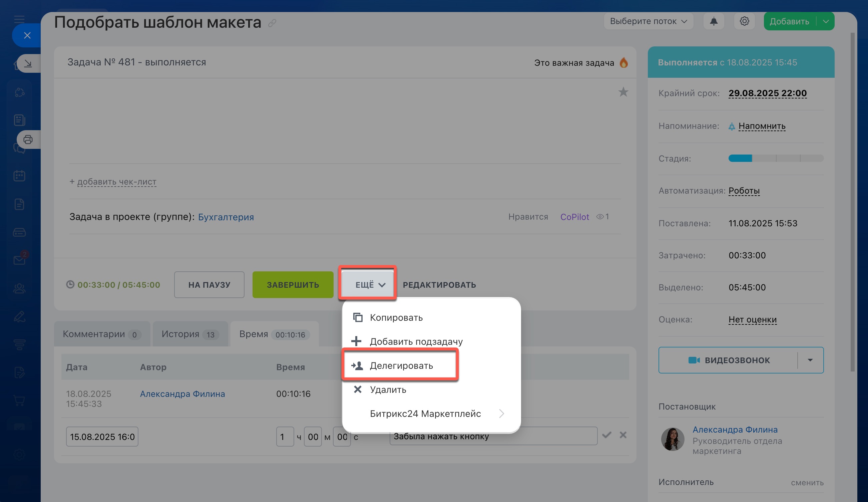868x502 pixels.
Task: Open task settings gear icon
Action: click(x=744, y=21)
